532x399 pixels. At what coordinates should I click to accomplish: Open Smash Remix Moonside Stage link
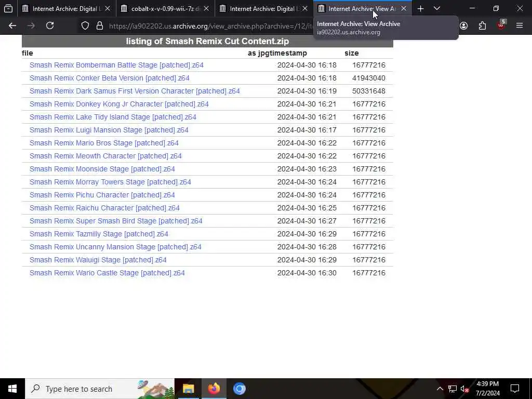(x=102, y=169)
